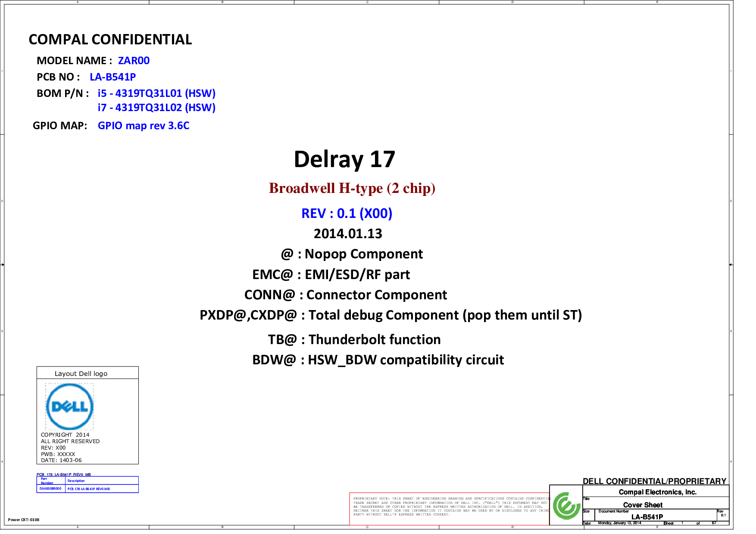Click the 'COPYRIGHT 2014' line
Screen dimensions: 756x534
pyautogui.click(x=65, y=435)
